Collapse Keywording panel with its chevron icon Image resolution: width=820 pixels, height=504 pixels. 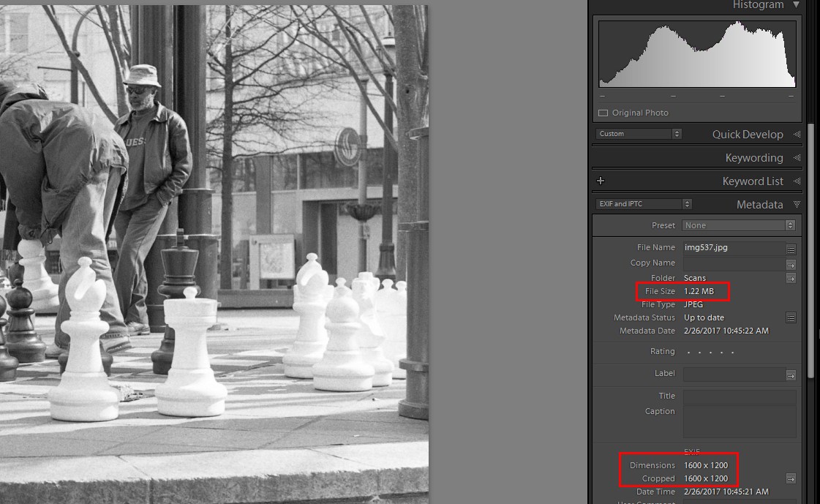[797, 157]
